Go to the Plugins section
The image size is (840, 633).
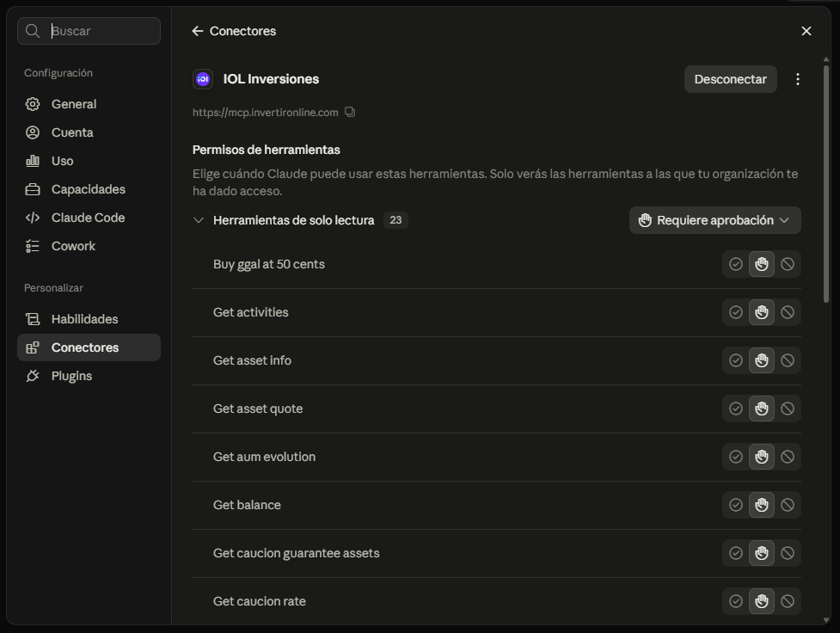pos(89,376)
